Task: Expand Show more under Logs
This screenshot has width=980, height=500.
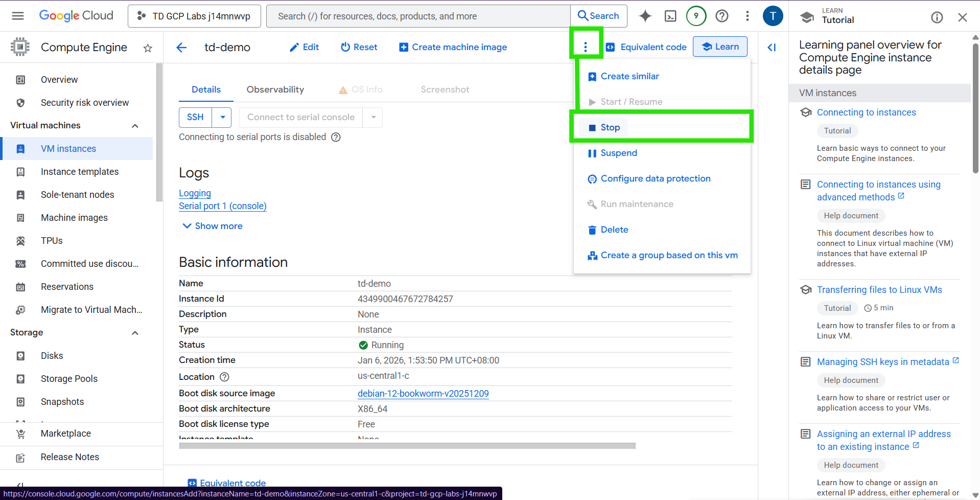Action: (x=213, y=226)
